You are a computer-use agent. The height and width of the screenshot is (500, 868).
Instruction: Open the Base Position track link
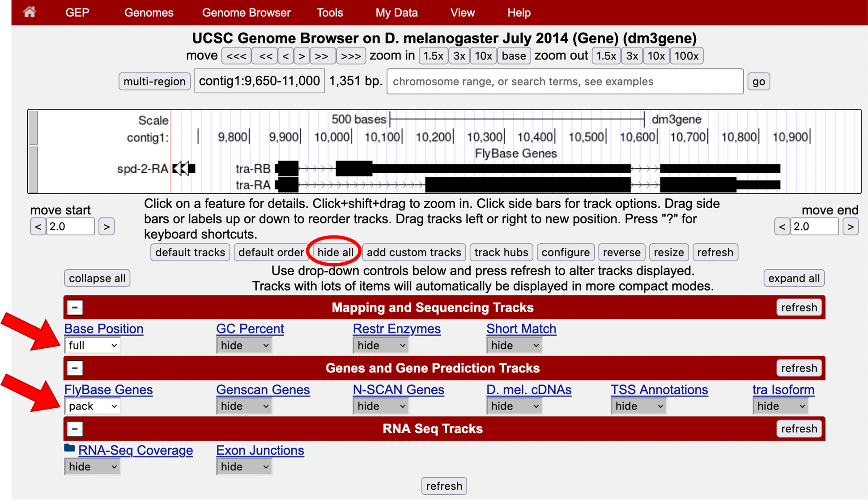click(104, 329)
